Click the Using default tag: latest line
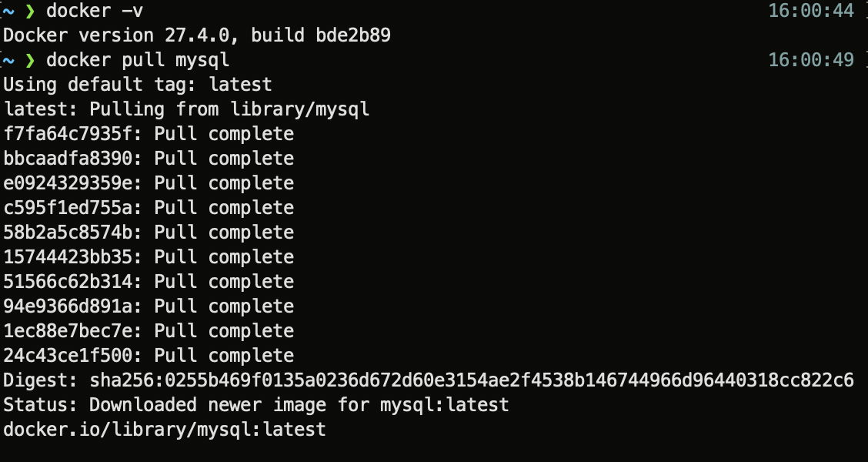The width and height of the screenshot is (868, 462). point(138,85)
